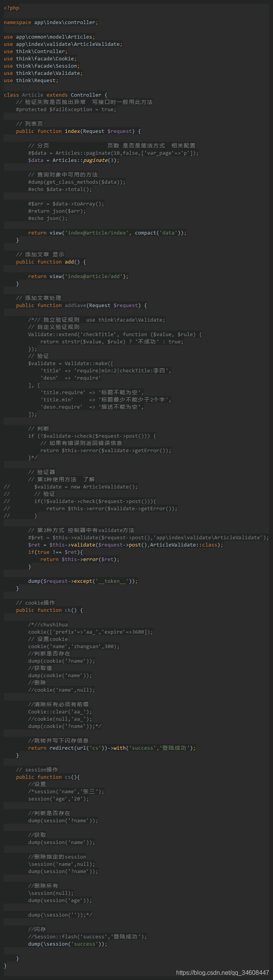
Task: Click the 'public function cs(){' line
Action: [48, 777]
